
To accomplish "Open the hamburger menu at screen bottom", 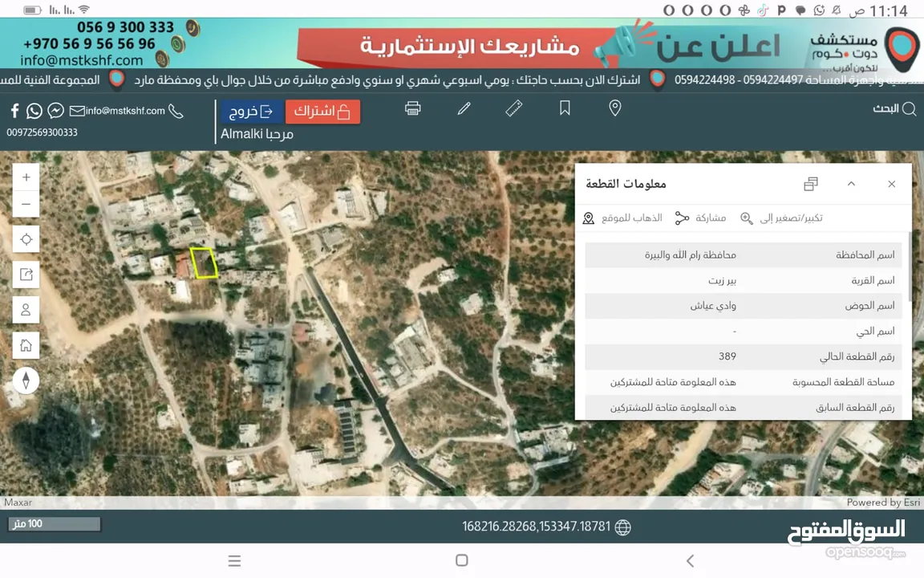I will coord(234,560).
